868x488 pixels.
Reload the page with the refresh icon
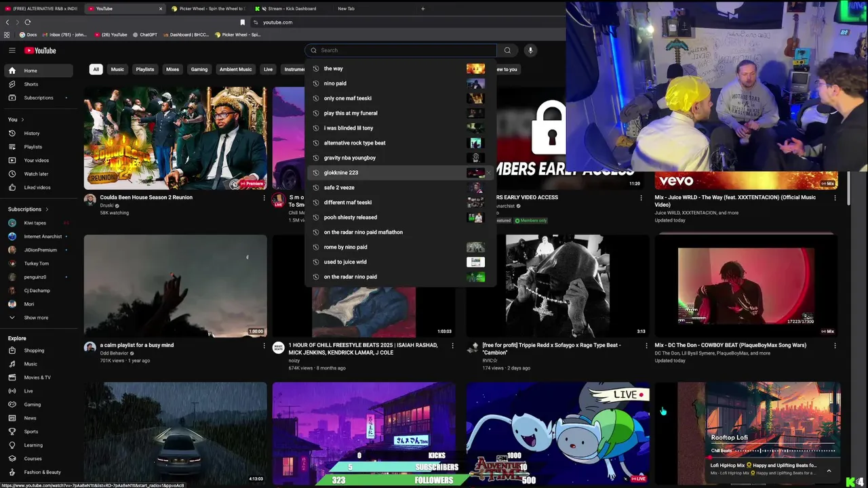pyautogui.click(x=27, y=22)
